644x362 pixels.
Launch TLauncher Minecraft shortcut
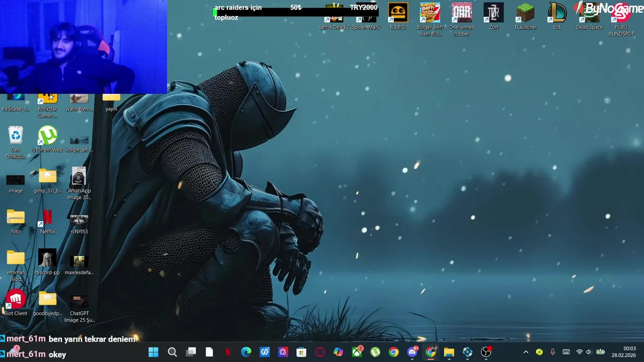525,16
